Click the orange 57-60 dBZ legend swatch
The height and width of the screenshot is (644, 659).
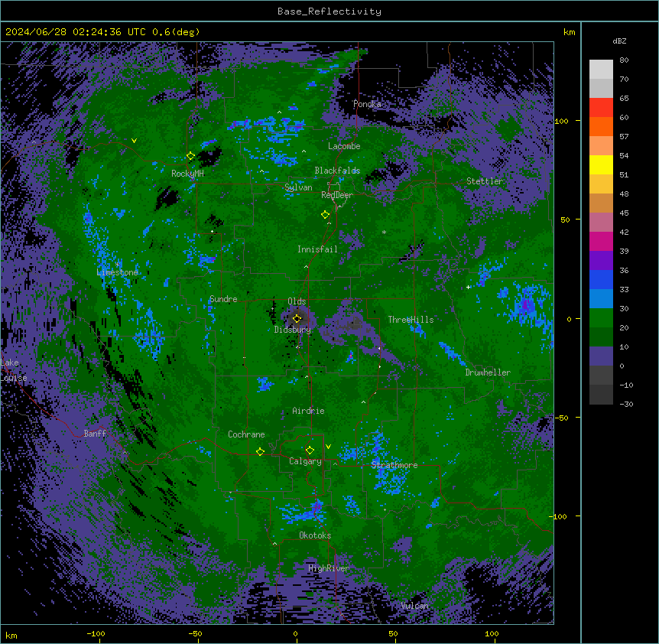[x=601, y=126]
